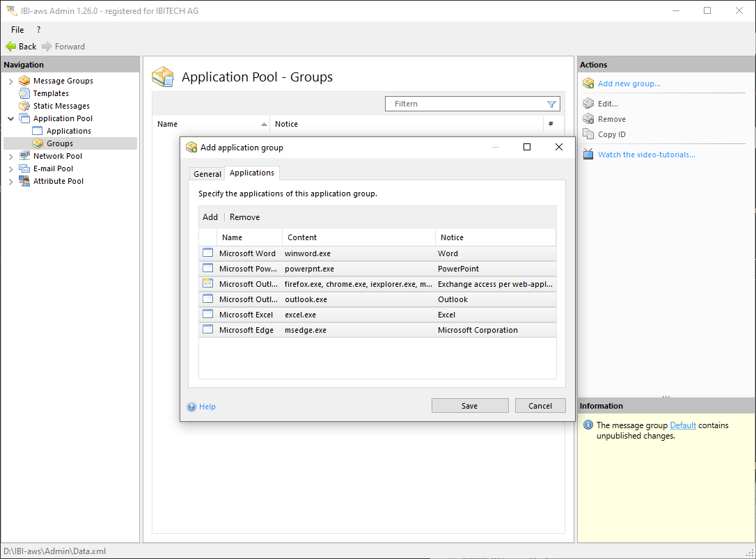Click the Help question mark icon
This screenshot has width=756, height=559.
pos(191,407)
